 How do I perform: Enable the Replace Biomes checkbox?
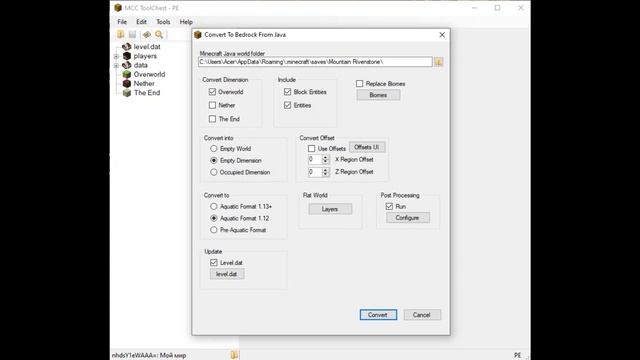(359, 84)
